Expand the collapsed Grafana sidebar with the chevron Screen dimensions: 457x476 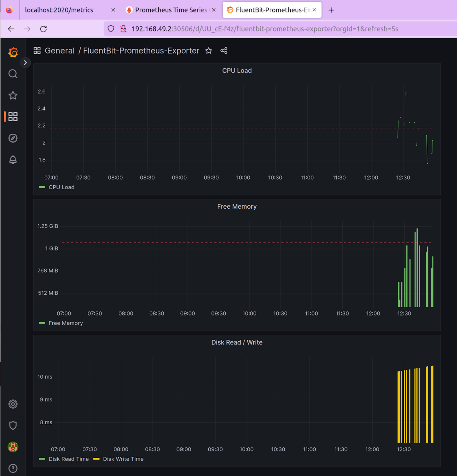point(25,63)
